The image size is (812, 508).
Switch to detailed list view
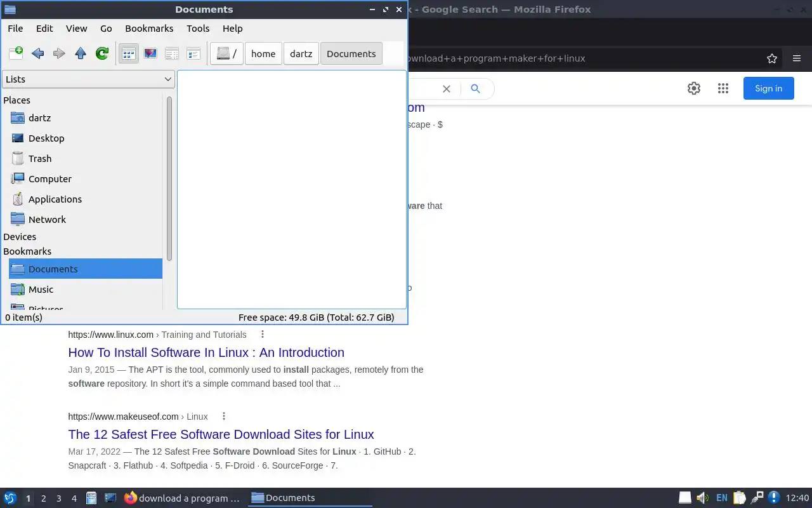click(x=193, y=53)
